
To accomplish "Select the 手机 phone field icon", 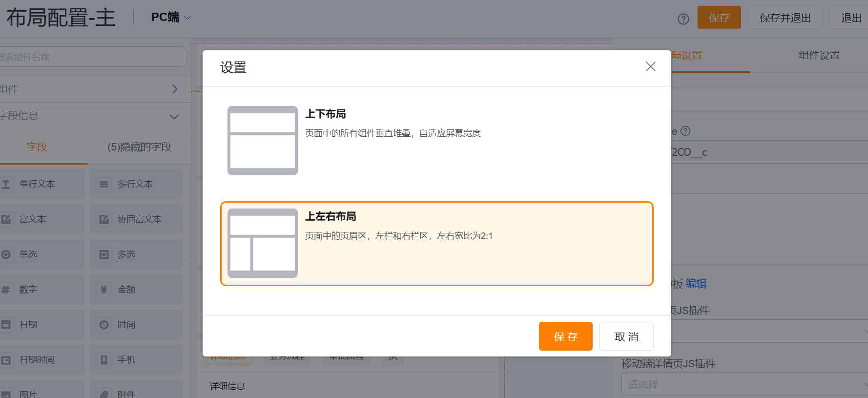I will point(104,360).
